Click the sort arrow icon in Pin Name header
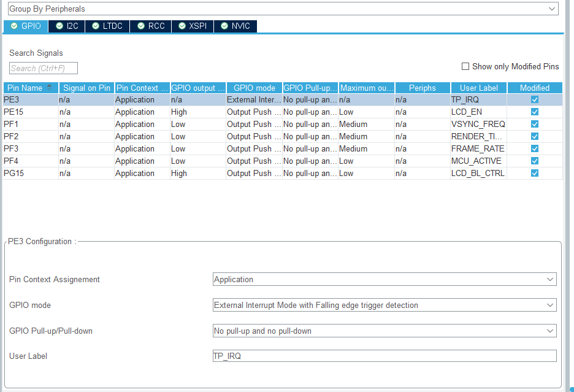 (x=49, y=88)
